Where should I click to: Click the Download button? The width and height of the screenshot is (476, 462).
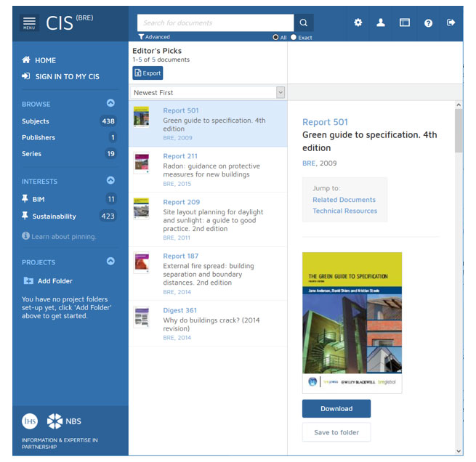pyautogui.click(x=336, y=409)
